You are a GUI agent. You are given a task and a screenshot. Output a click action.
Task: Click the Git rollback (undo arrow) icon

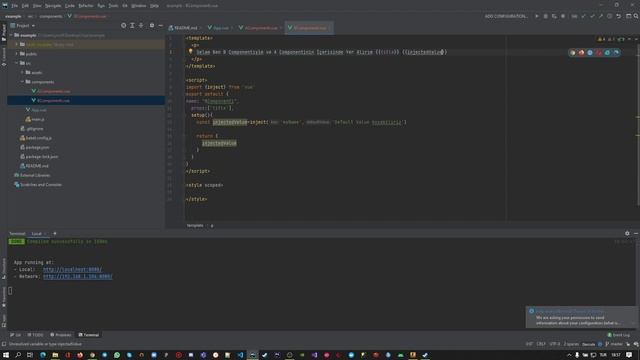click(x=618, y=16)
